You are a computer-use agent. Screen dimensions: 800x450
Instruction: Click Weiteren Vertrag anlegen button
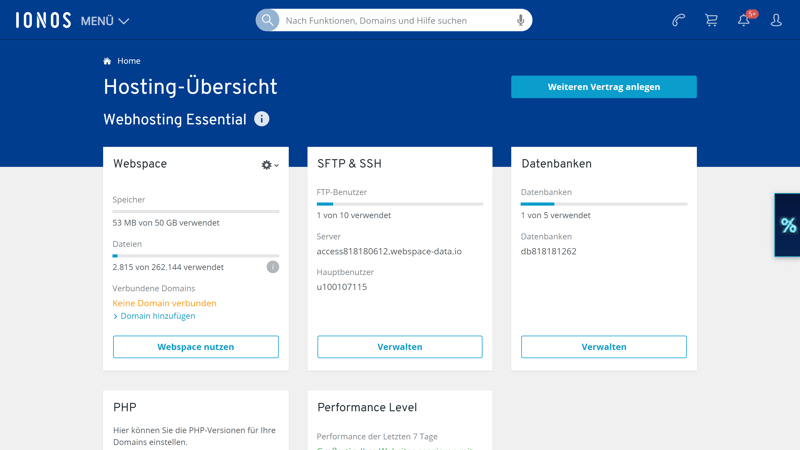point(603,87)
